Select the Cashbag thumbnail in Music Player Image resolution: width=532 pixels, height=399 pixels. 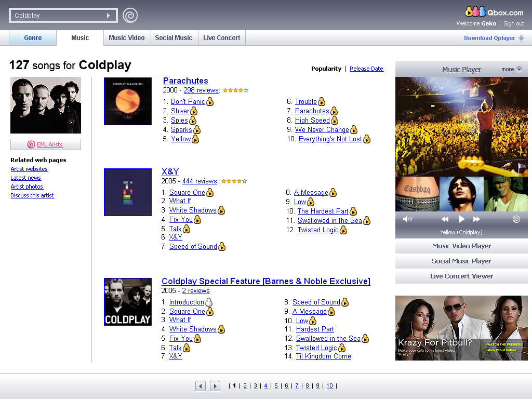click(417, 194)
